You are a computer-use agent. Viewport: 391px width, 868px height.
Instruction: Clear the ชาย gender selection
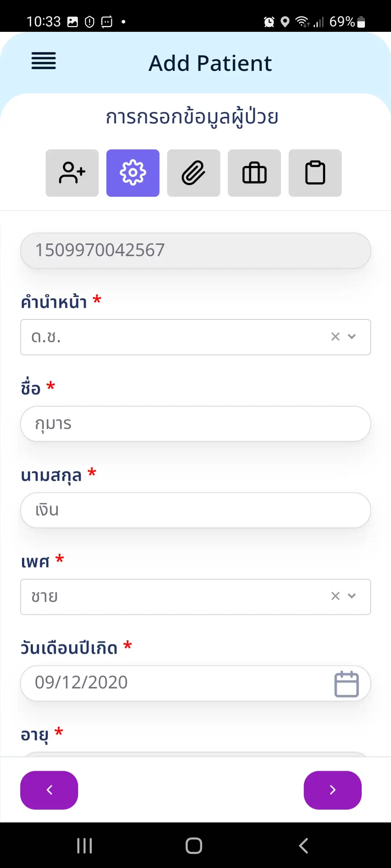(336, 596)
